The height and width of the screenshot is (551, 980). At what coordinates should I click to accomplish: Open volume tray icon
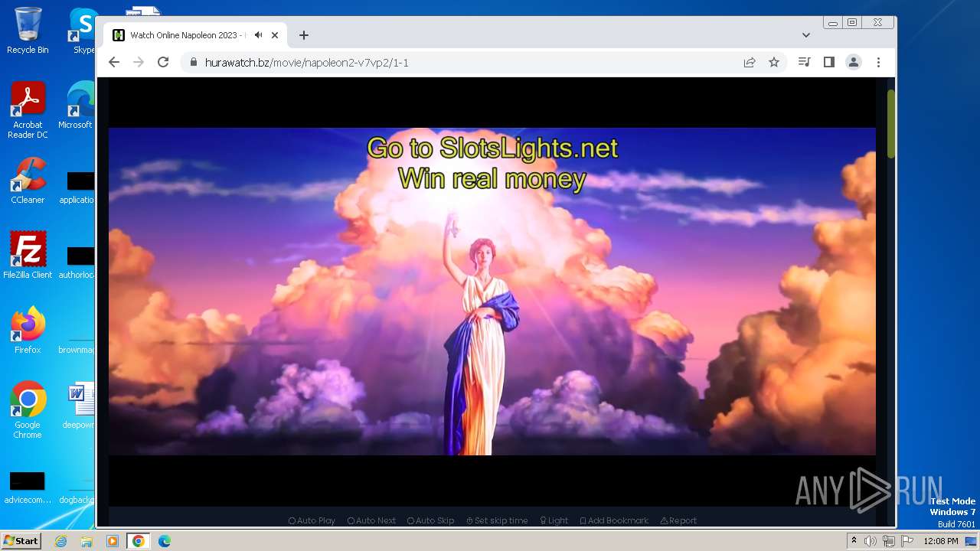click(x=871, y=541)
